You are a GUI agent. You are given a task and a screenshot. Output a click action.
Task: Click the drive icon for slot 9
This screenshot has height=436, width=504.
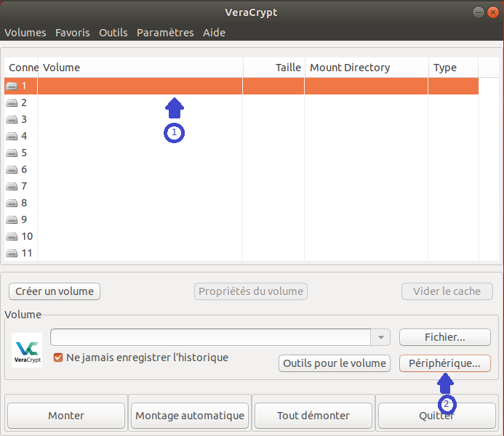[x=12, y=220]
